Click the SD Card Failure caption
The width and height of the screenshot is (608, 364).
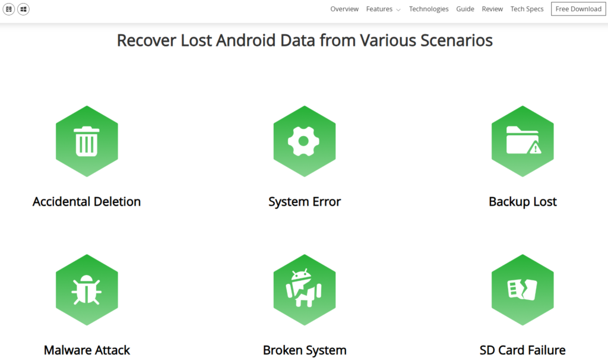(522, 350)
